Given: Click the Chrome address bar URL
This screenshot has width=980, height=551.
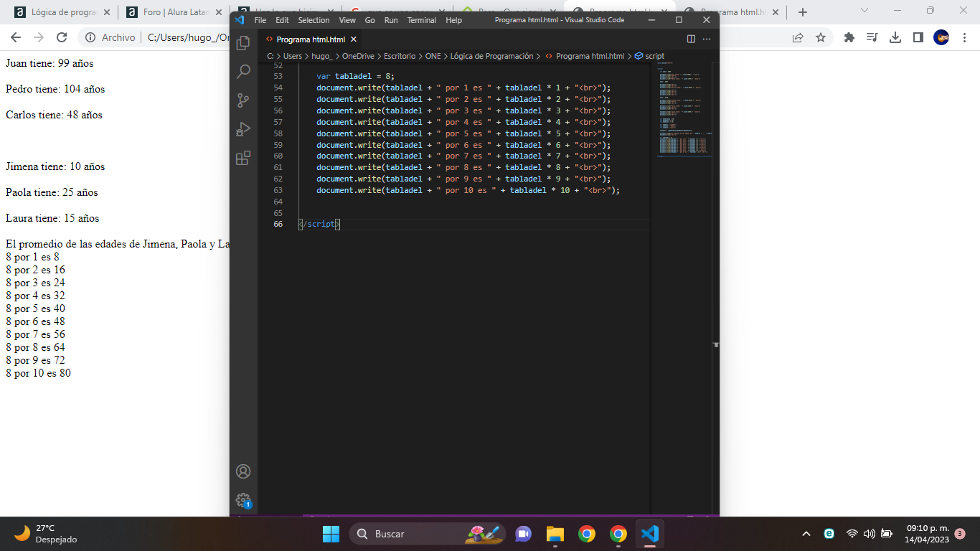Looking at the screenshot, I should 188,37.
